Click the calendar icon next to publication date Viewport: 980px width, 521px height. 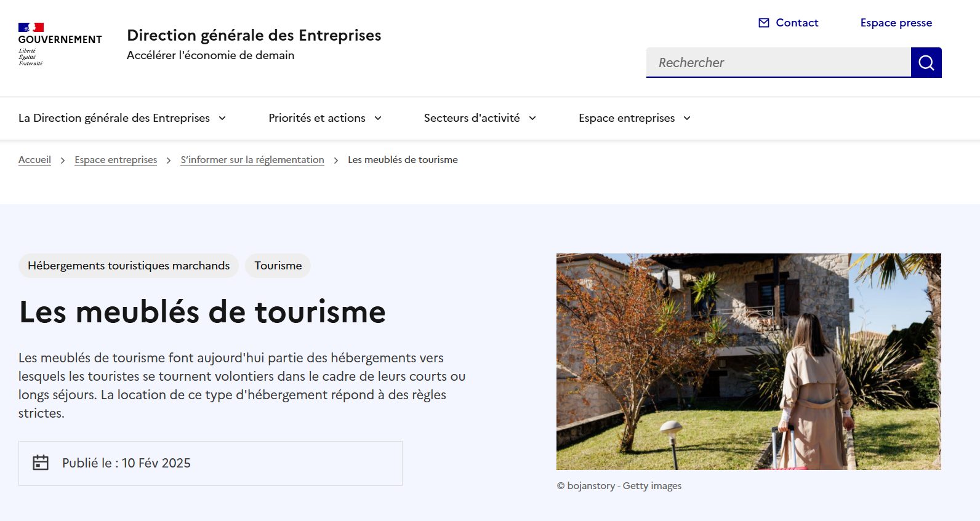coord(41,463)
